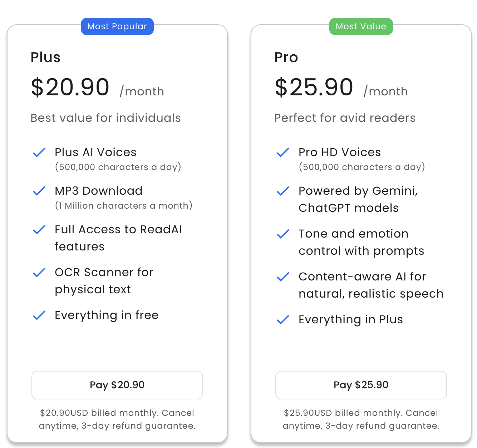Click checkmark beside MP3 Download

coord(39,191)
